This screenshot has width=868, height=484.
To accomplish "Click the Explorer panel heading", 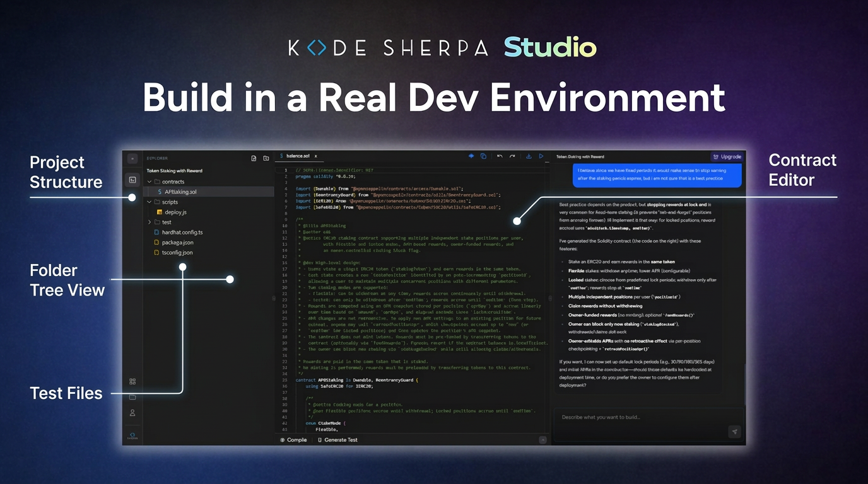I will click(157, 158).
